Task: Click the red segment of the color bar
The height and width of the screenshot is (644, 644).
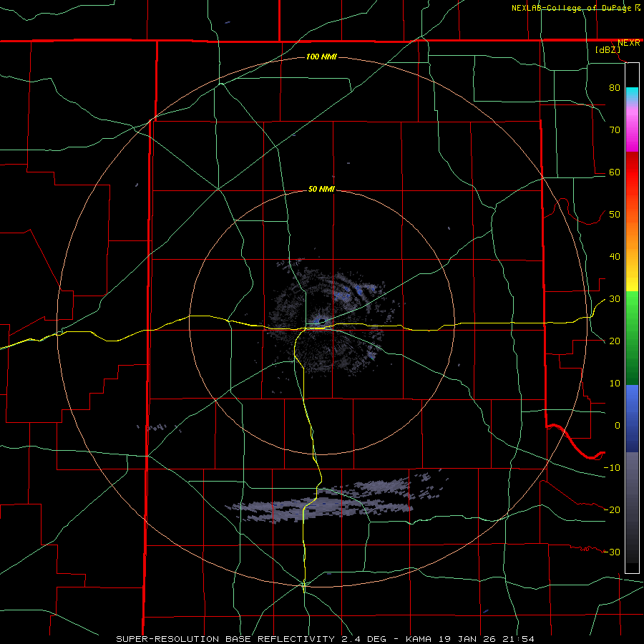Action: [x=632, y=172]
